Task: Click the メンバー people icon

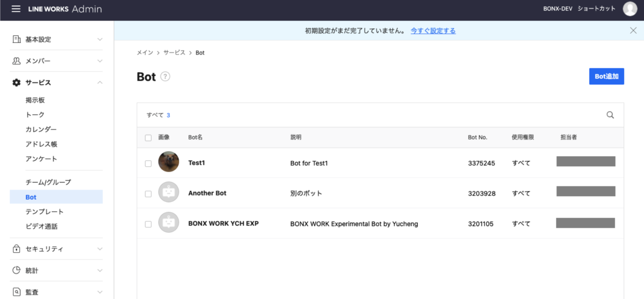Action: [16, 61]
